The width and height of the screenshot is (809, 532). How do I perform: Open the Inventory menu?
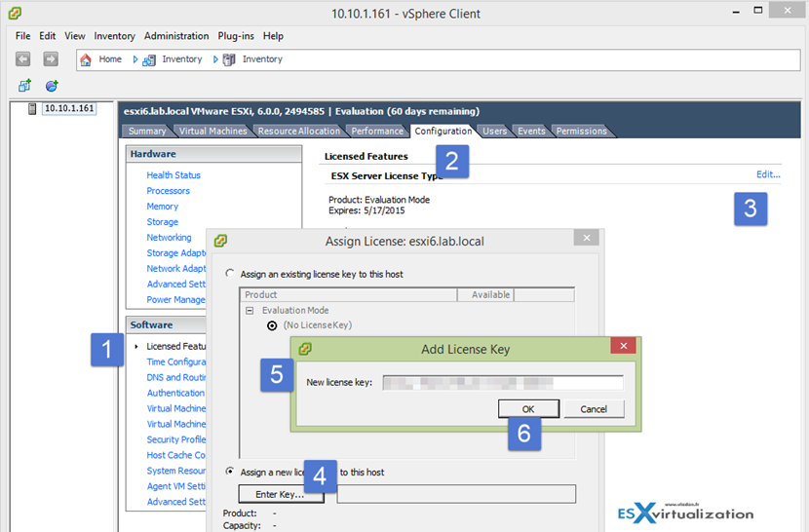(x=115, y=36)
